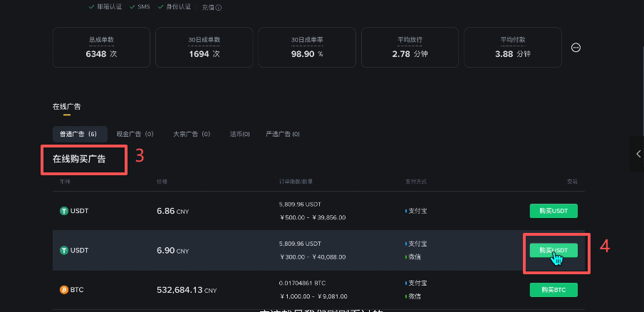Click the 30日成单数 1694 stat card
The width and height of the screenshot is (644, 312).
[x=204, y=48]
